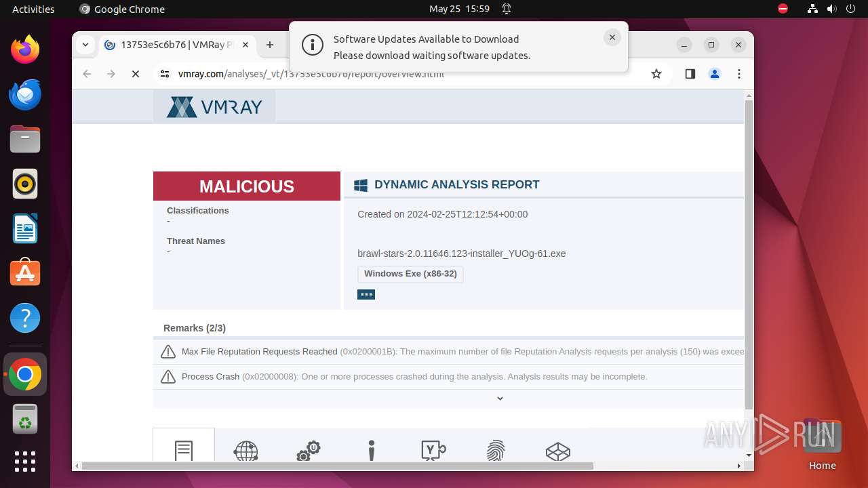This screenshot has width=868, height=488.
Task: Open the Home folder on desktop
Action: point(822,443)
